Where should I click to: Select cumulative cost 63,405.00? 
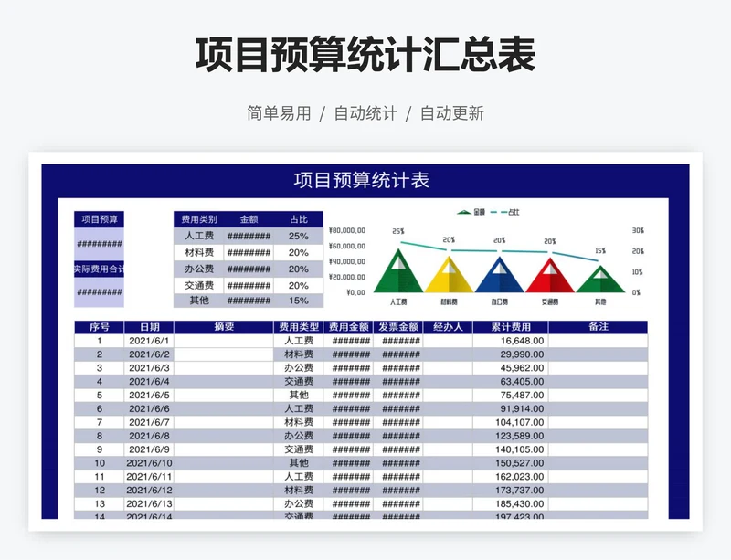[x=511, y=382]
